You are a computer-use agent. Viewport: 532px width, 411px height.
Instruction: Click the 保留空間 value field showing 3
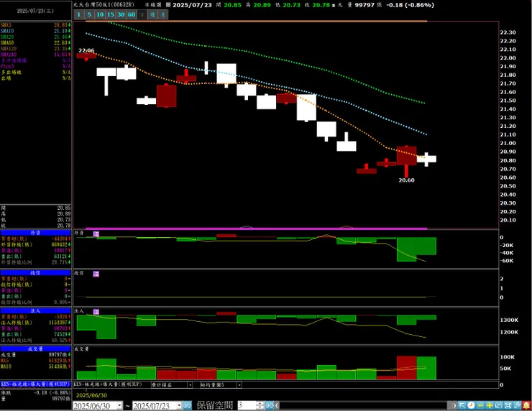point(247,405)
